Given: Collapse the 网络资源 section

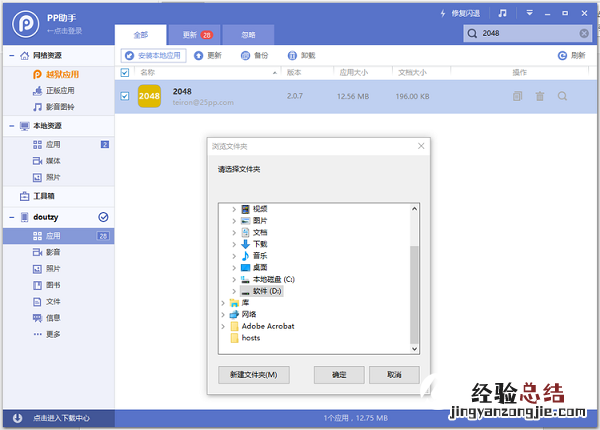Looking at the screenshot, I should click(12, 55).
